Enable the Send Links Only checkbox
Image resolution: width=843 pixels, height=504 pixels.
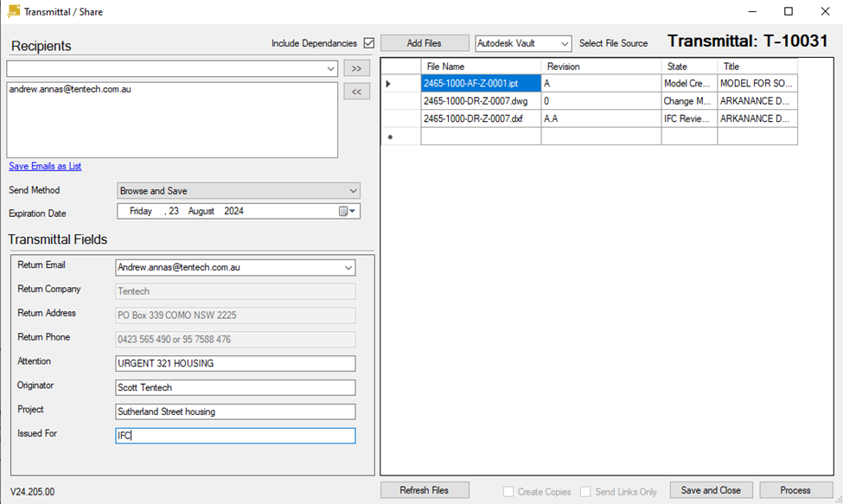pos(586,491)
